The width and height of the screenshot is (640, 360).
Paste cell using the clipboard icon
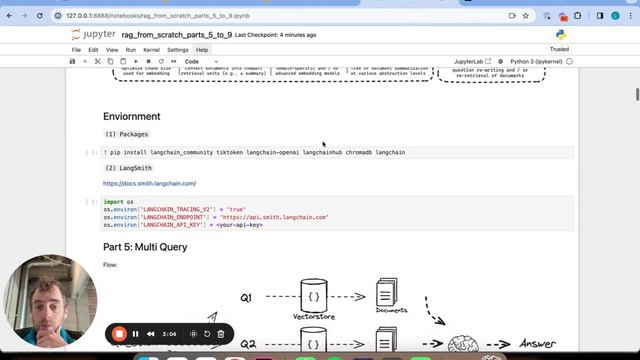tap(123, 62)
